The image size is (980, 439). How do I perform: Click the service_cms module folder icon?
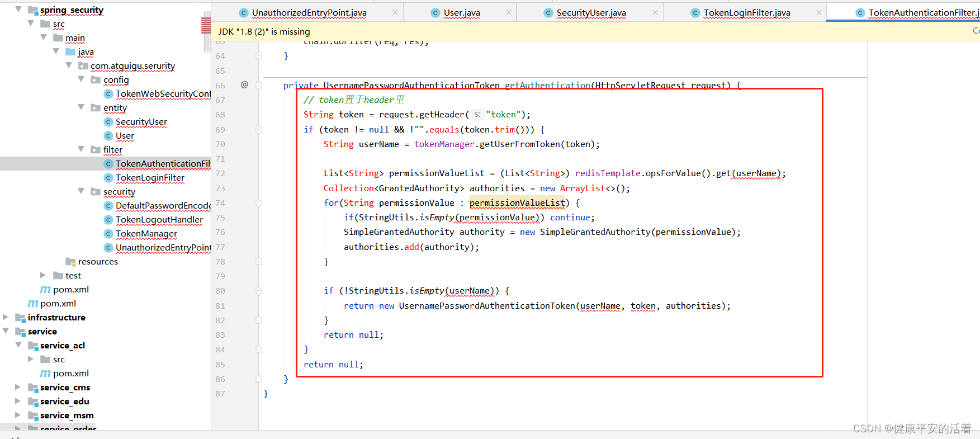point(33,387)
